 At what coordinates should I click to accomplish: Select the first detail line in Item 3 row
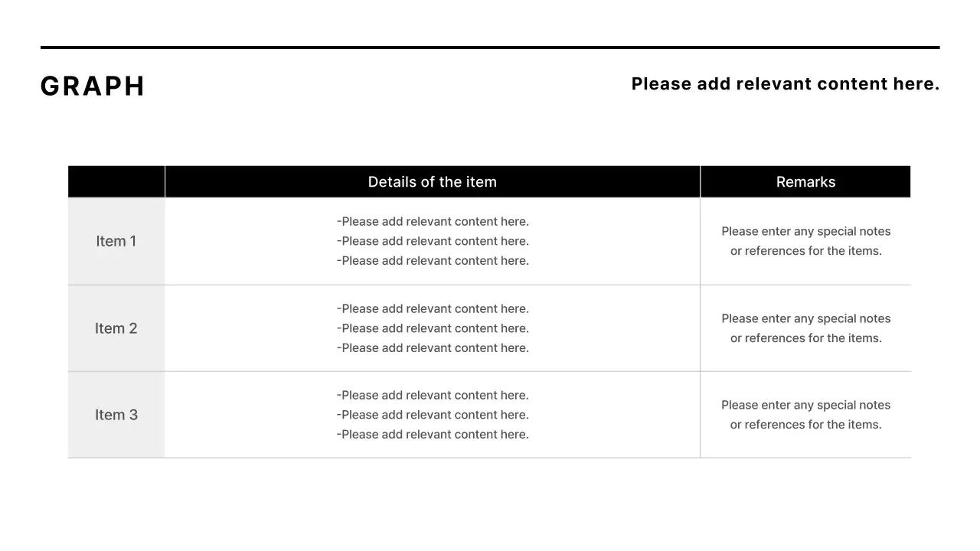433,396
